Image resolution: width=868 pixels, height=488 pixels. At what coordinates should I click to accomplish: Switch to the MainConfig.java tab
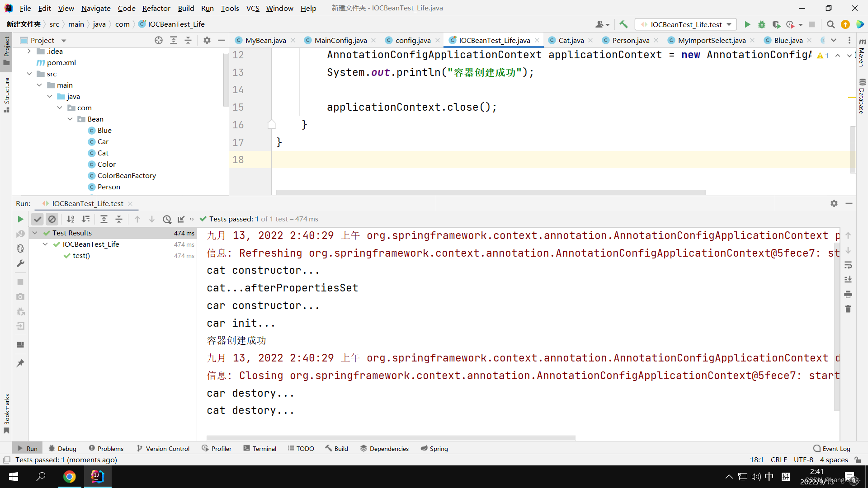click(x=340, y=40)
